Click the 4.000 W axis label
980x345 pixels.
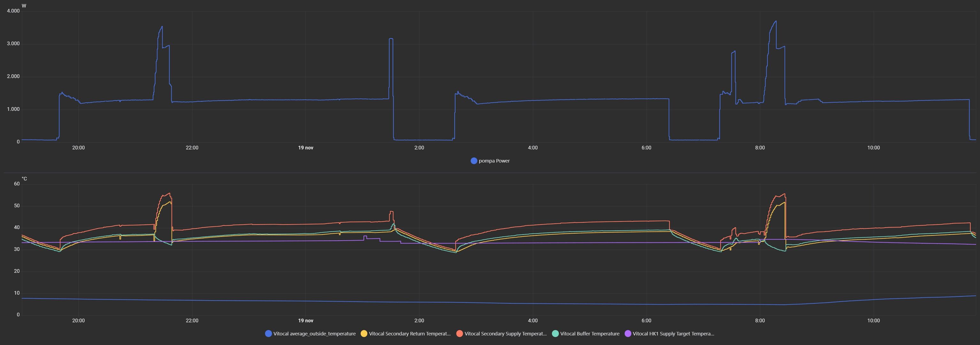tap(13, 11)
